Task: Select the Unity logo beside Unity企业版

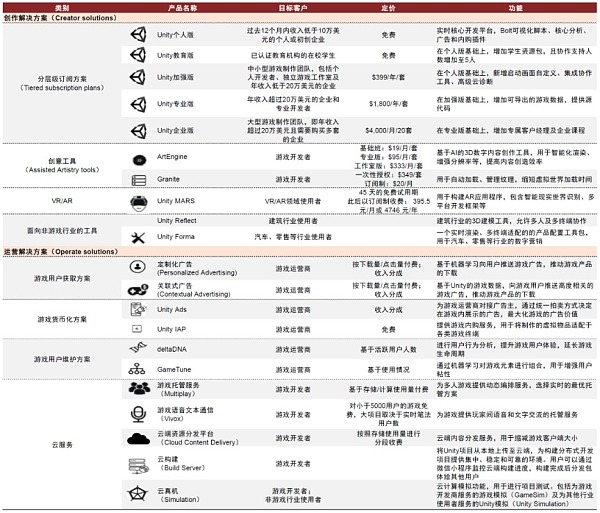Action: coord(137,130)
